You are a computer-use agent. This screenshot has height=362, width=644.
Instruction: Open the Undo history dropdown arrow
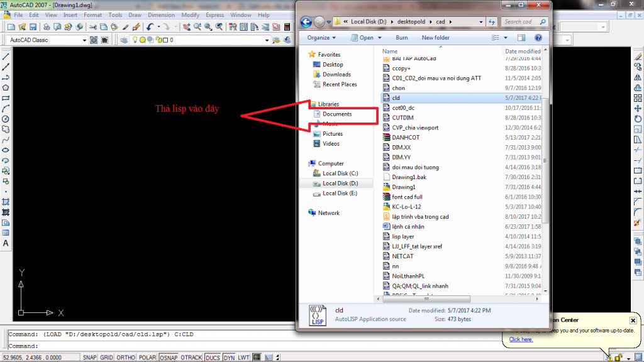coord(158,27)
